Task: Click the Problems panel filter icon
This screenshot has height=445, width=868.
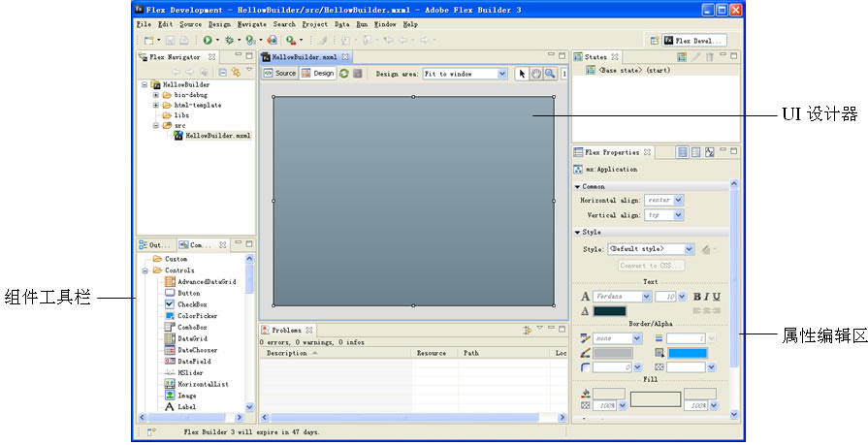Action: (527, 330)
